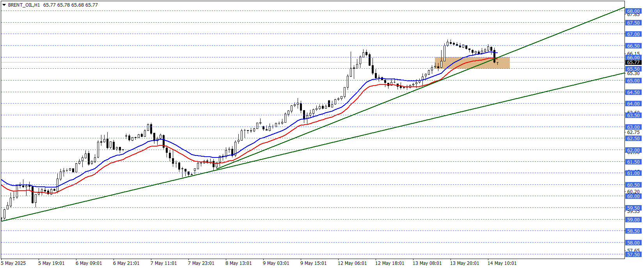
Task: Click the 67.50 price level label
Action: click(x=633, y=23)
